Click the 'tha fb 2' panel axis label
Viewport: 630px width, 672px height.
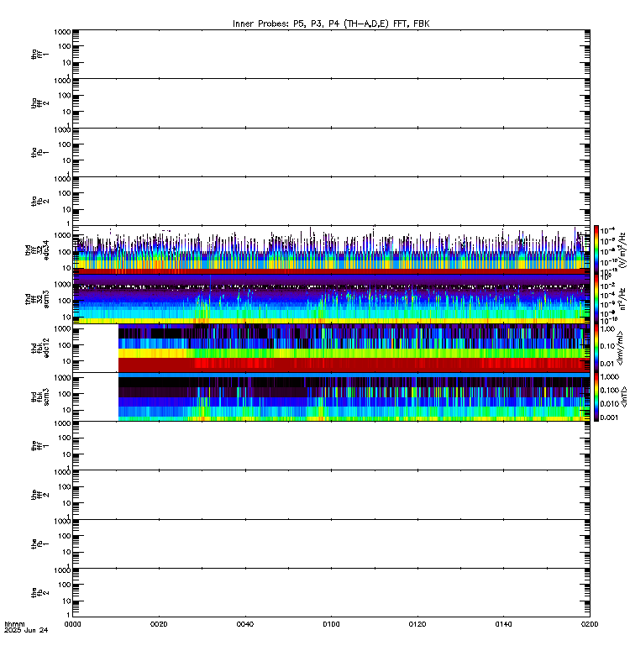click(x=39, y=201)
